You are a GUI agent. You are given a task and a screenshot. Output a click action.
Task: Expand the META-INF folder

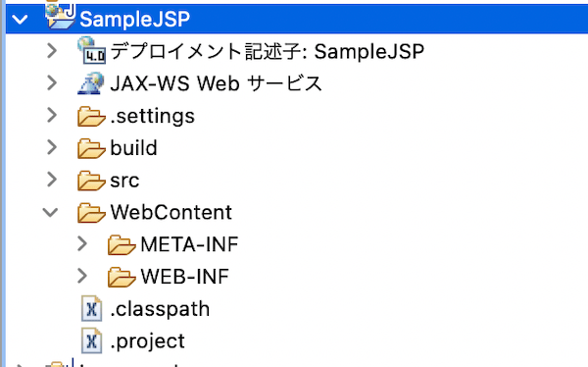[x=82, y=244]
